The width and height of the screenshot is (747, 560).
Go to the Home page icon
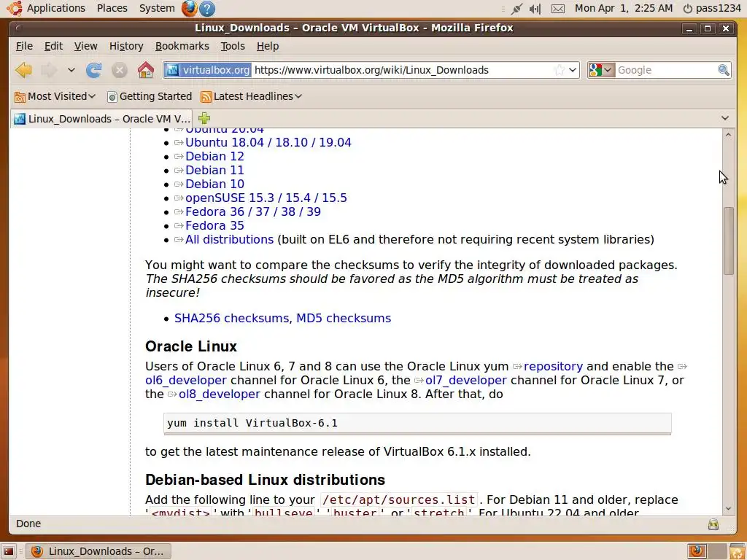[x=146, y=70]
